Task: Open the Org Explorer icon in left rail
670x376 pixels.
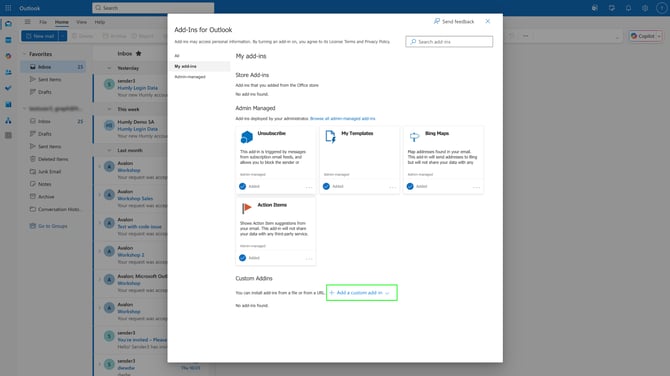Action: click(8, 121)
